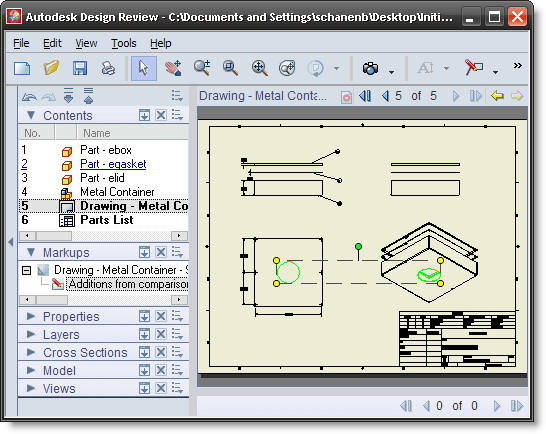Screen dimensions: 546x434
Task: Select the callout markup pen icon
Action: 474,67
